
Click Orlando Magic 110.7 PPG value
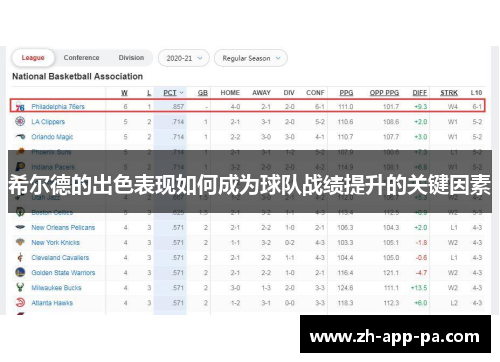(345, 137)
